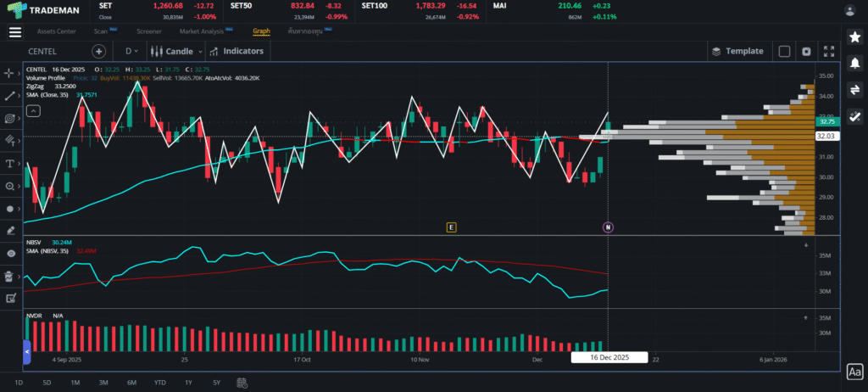Toggle the single chart layout square
Image resolution: width=868 pixels, height=392 pixels.
[x=784, y=52]
